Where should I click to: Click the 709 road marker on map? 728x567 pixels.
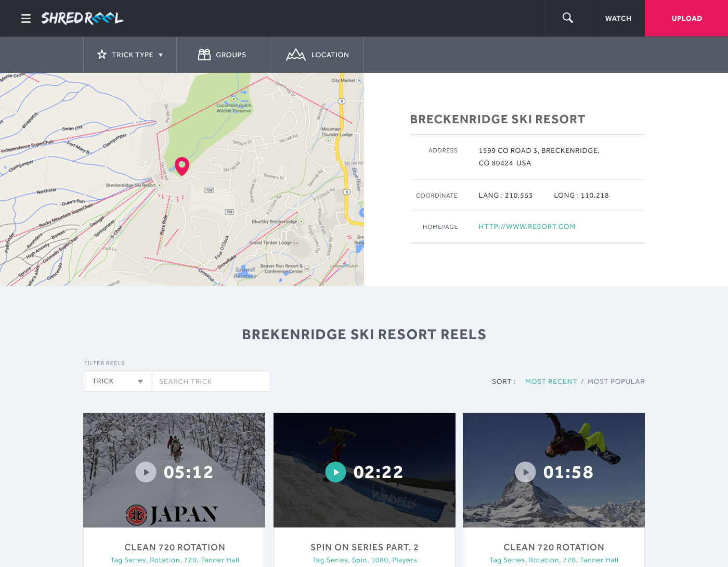click(209, 190)
